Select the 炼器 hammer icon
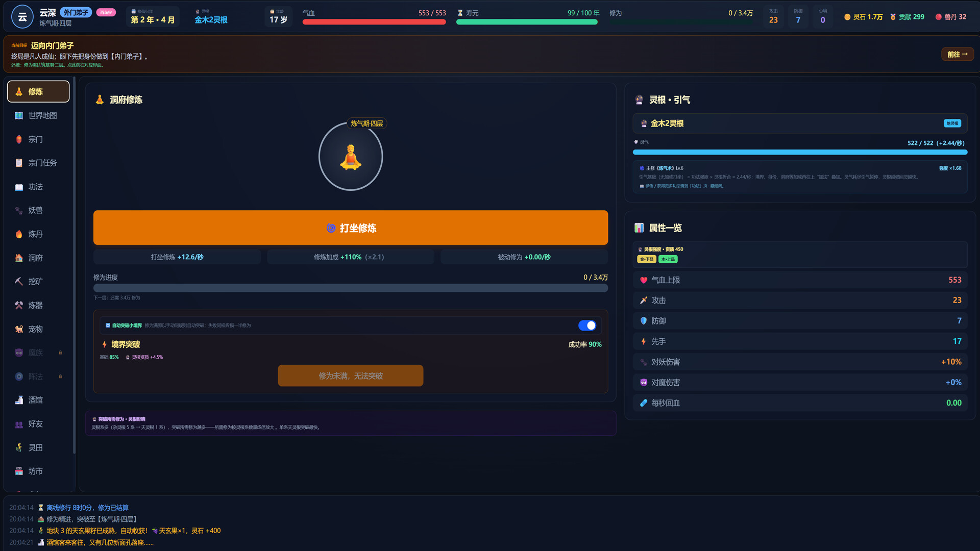This screenshot has width=980, height=551. click(19, 305)
